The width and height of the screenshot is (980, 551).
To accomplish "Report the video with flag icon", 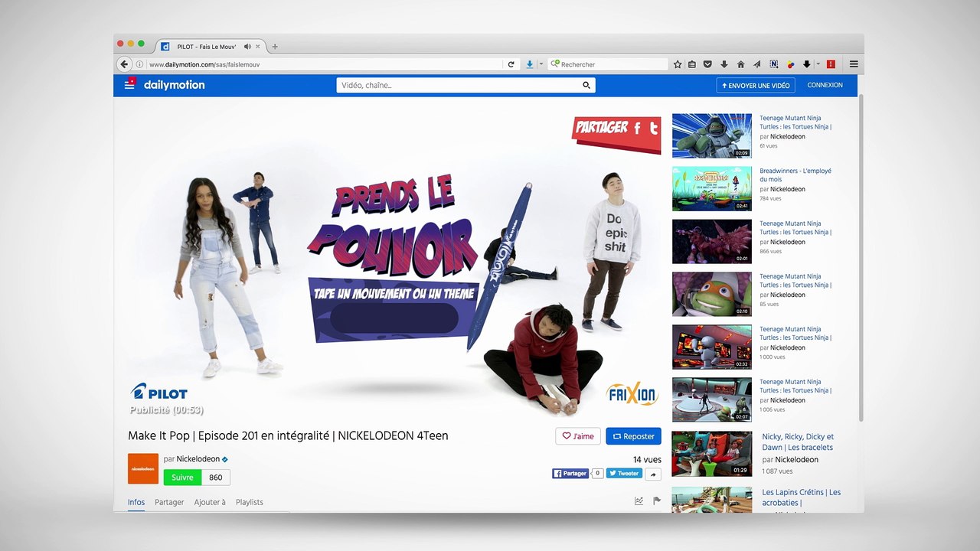I will pyautogui.click(x=657, y=501).
